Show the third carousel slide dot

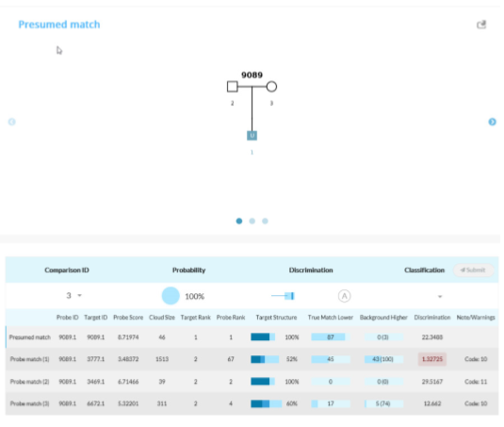(x=265, y=221)
